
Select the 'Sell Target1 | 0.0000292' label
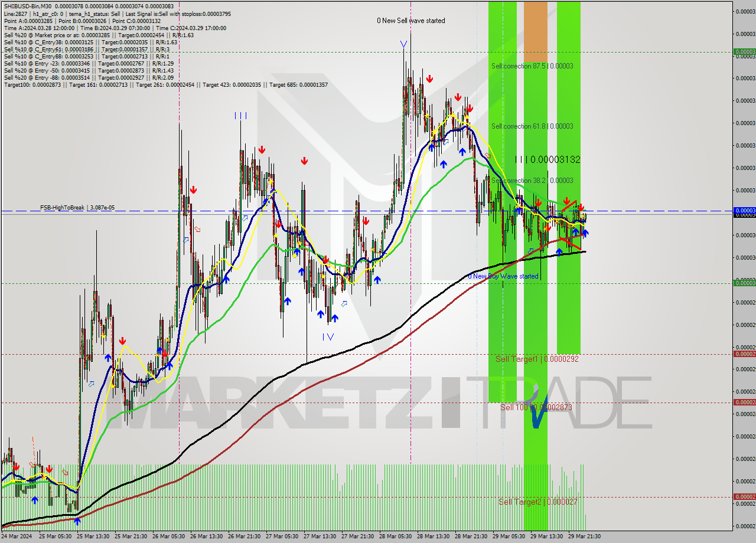coord(537,359)
